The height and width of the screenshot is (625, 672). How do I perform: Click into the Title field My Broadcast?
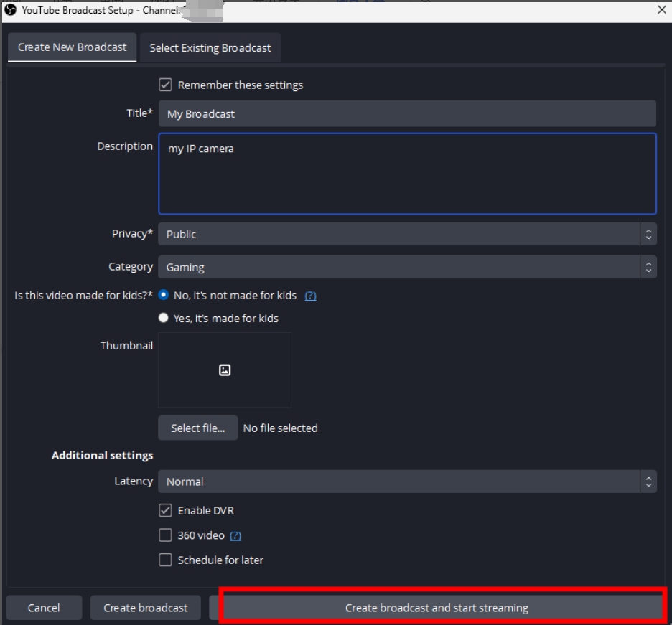click(x=406, y=113)
